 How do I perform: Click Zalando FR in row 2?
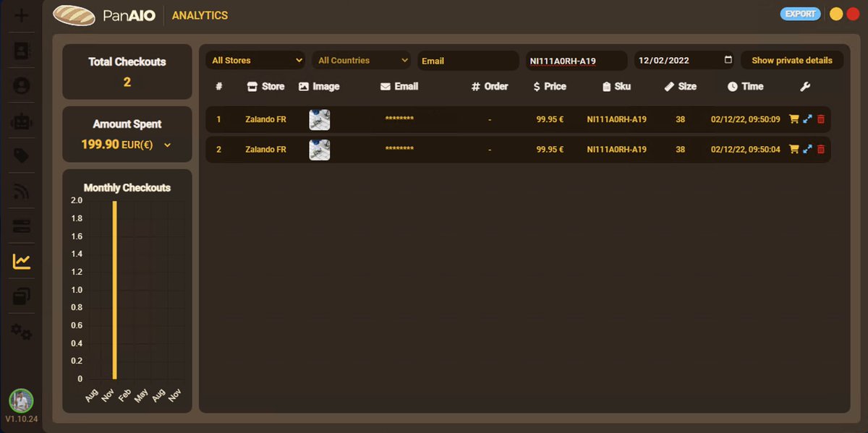point(265,150)
